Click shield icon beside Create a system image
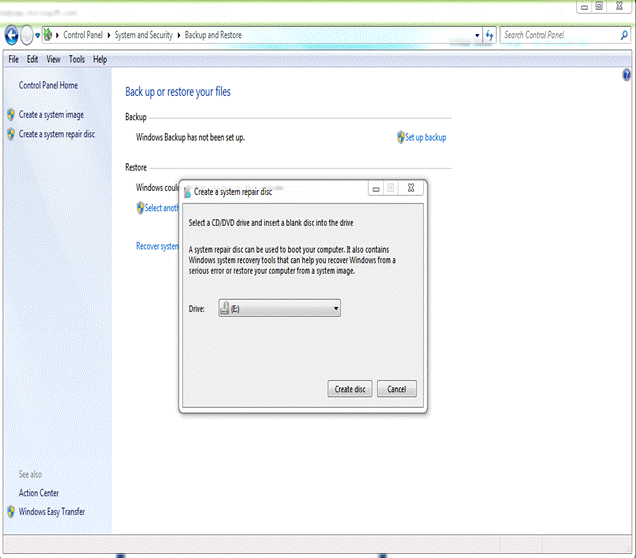 [11, 115]
